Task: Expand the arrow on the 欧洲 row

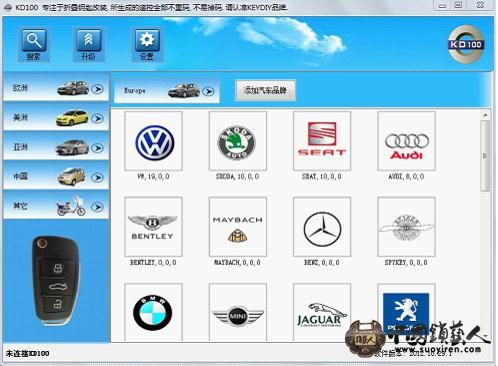Action: [97, 89]
